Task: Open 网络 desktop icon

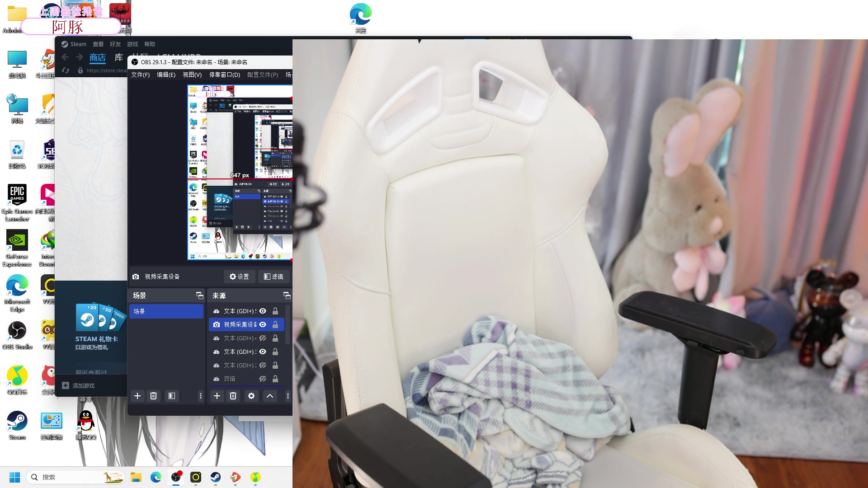Action: [x=17, y=108]
